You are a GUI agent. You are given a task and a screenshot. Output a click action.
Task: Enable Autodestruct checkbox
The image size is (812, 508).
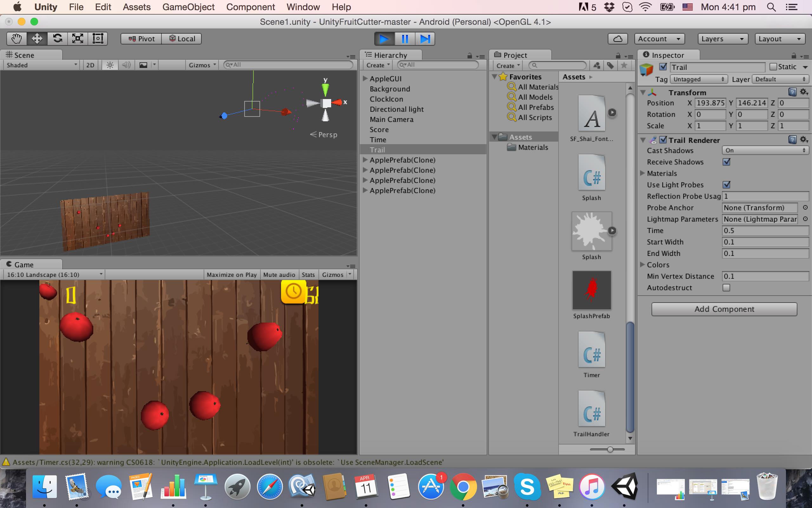click(x=726, y=288)
